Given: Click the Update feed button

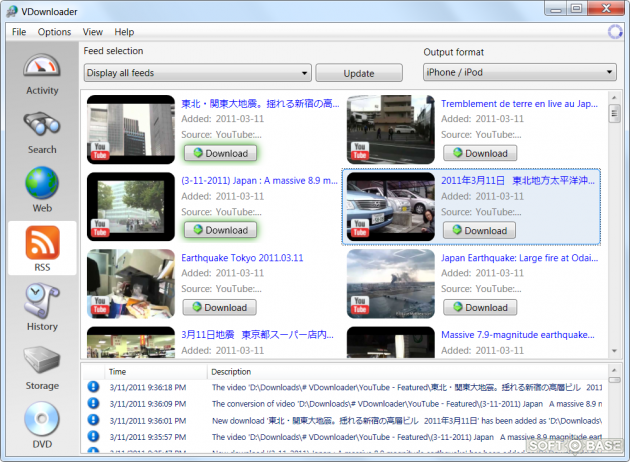Looking at the screenshot, I should point(359,73).
